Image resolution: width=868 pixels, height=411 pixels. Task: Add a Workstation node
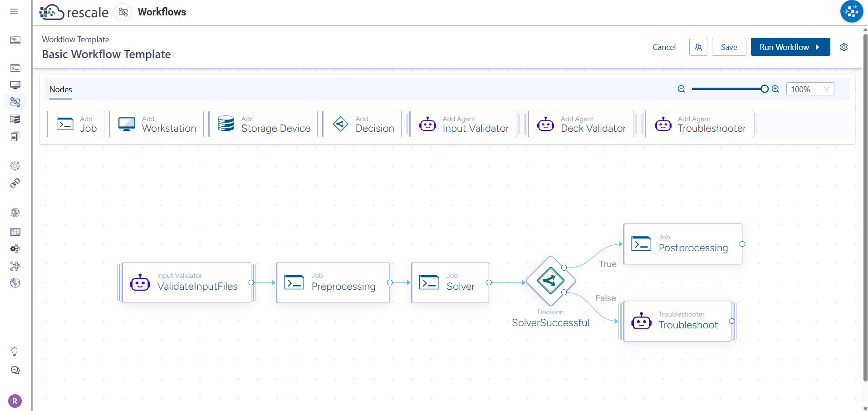[157, 124]
